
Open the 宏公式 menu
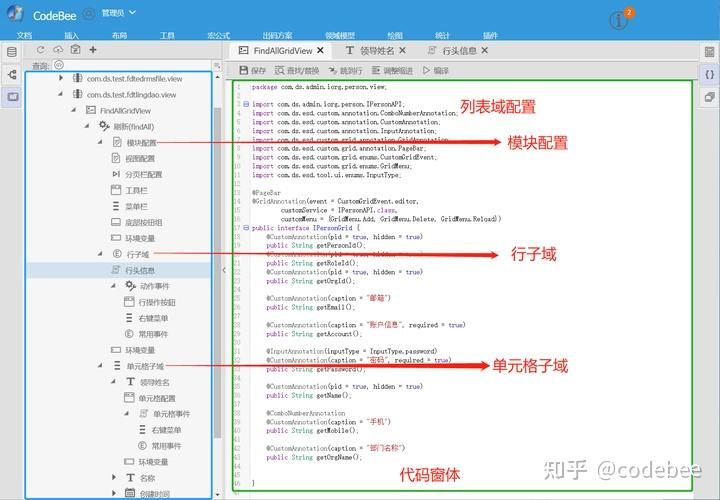pos(219,35)
